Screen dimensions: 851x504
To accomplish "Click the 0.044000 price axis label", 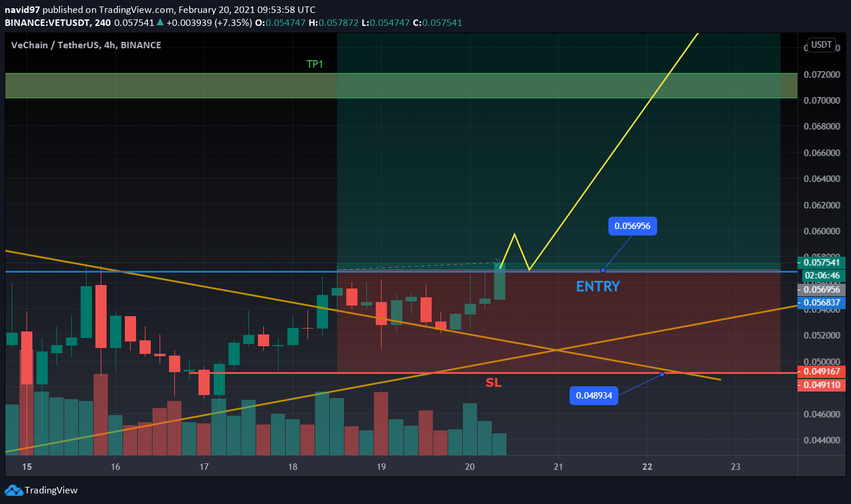I will point(822,440).
